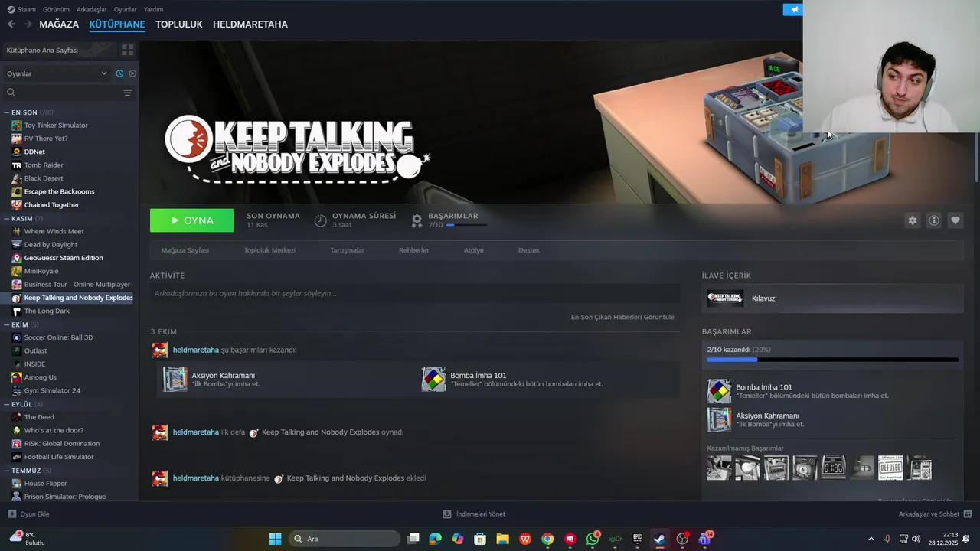Open Arkadaşlar ve Sohbet panel
This screenshot has height=551, width=980.
point(935,514)
